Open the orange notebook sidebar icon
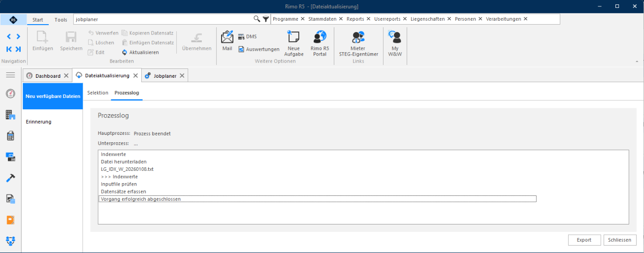Viewport: 644px width, 253px height. [10, 220]
